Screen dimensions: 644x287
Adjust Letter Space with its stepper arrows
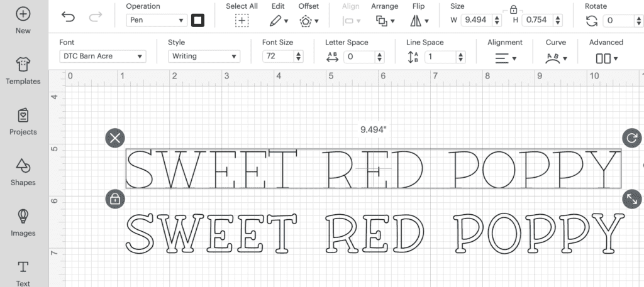(380, 57)
